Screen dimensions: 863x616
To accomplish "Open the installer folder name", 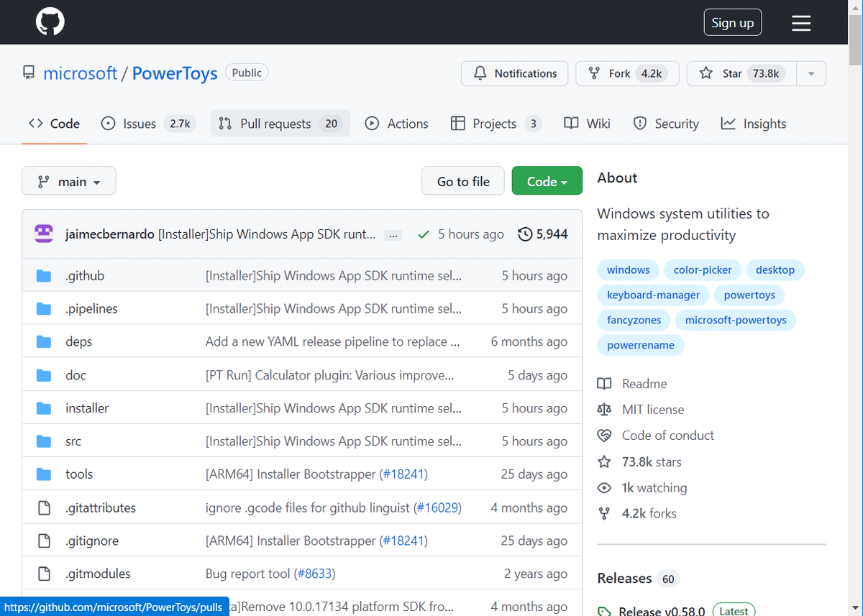I will [x=87, y=408].
